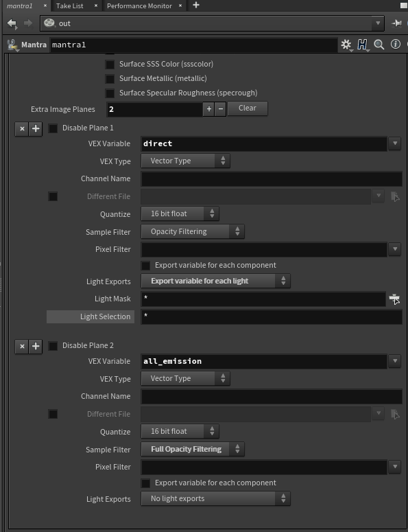Decrease Extra Image Planes count with minus

[x=221, y=109]
